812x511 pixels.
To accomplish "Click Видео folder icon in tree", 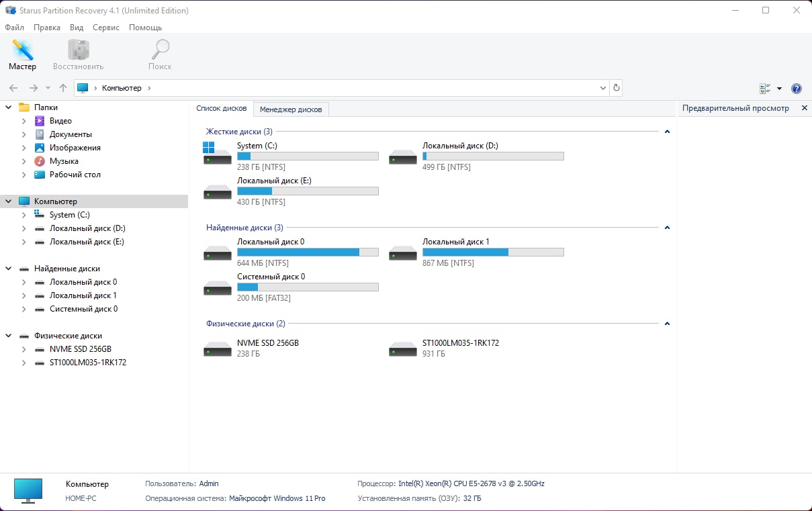I will 40,121.
